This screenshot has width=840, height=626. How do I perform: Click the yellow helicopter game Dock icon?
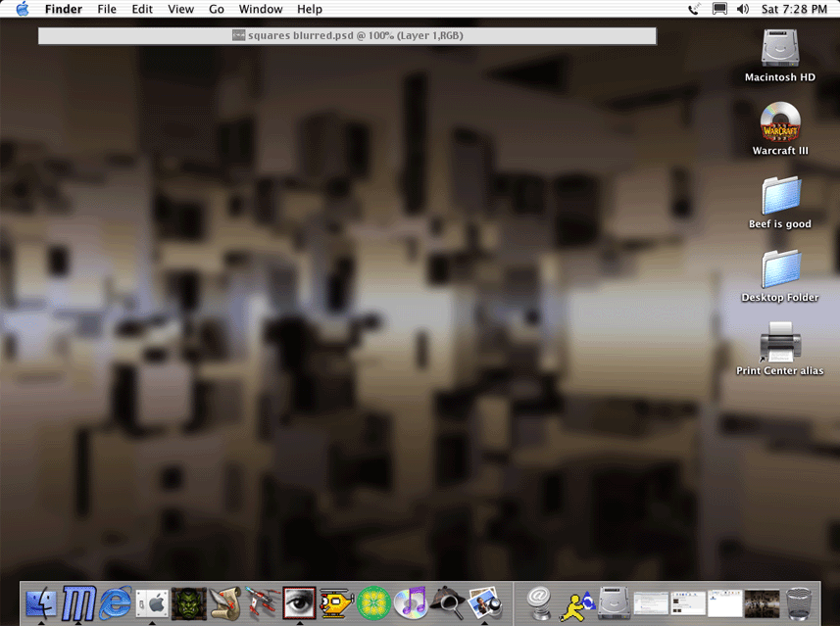point(336,601)
